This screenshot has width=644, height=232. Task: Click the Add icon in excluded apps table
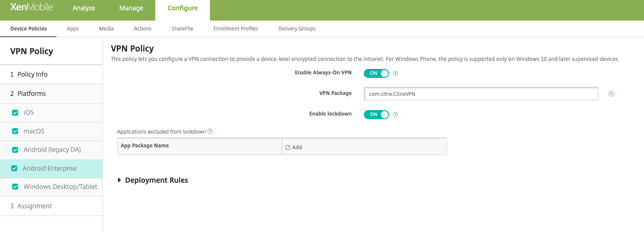click(288, 147)
